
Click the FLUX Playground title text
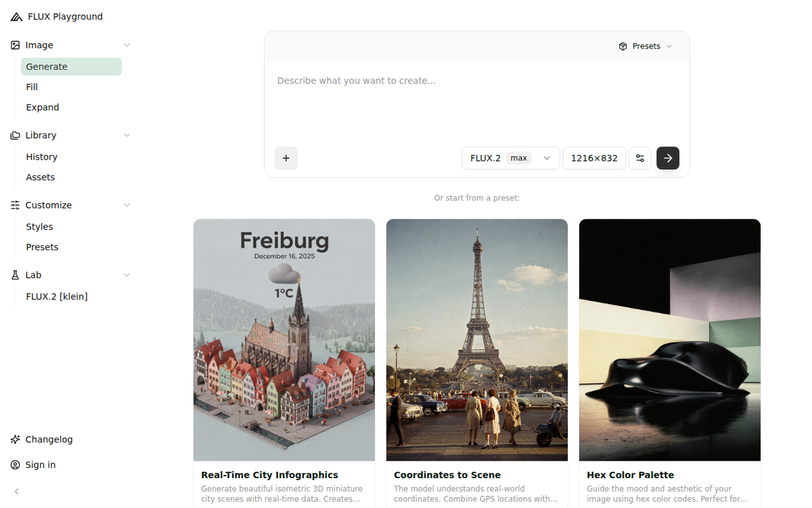66,17
